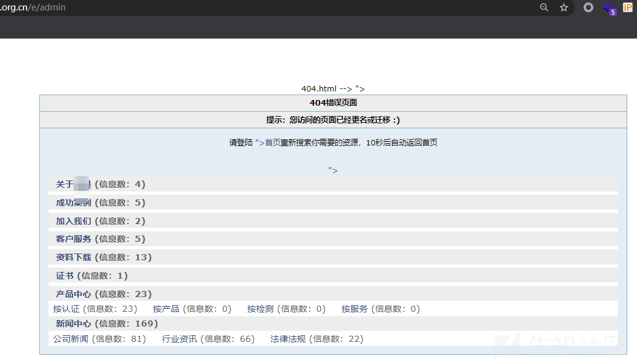The width and height of the screenshot is (637, 364).
Task: Go to the 新闻中心 category
Action: [x=74, y=323]
